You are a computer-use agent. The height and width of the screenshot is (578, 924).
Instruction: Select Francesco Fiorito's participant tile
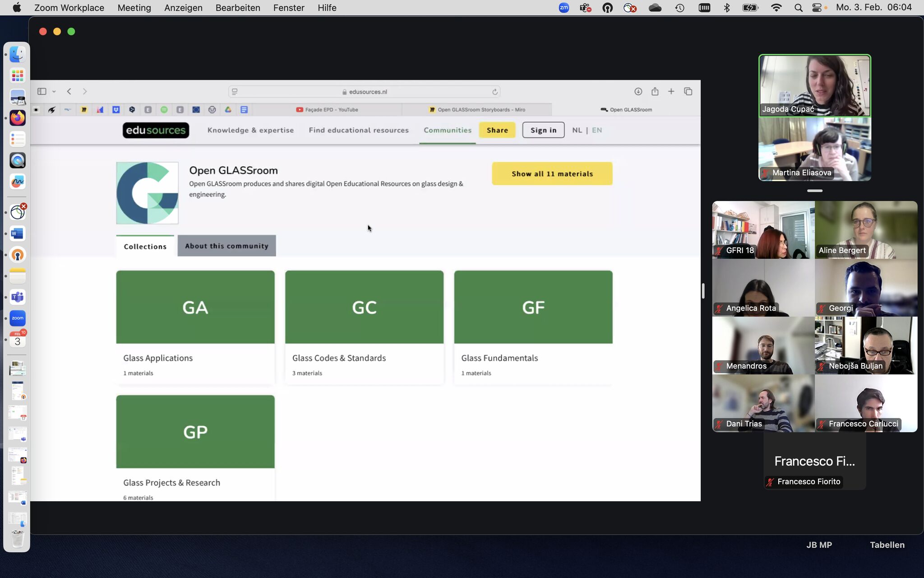tap(815, 461)
